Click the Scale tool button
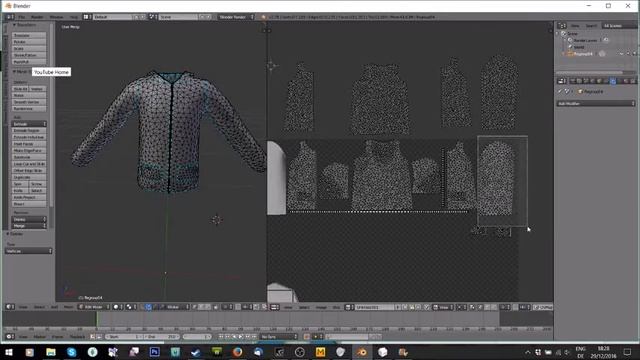This screenshot has height=360, width=640. coord(29,49)
